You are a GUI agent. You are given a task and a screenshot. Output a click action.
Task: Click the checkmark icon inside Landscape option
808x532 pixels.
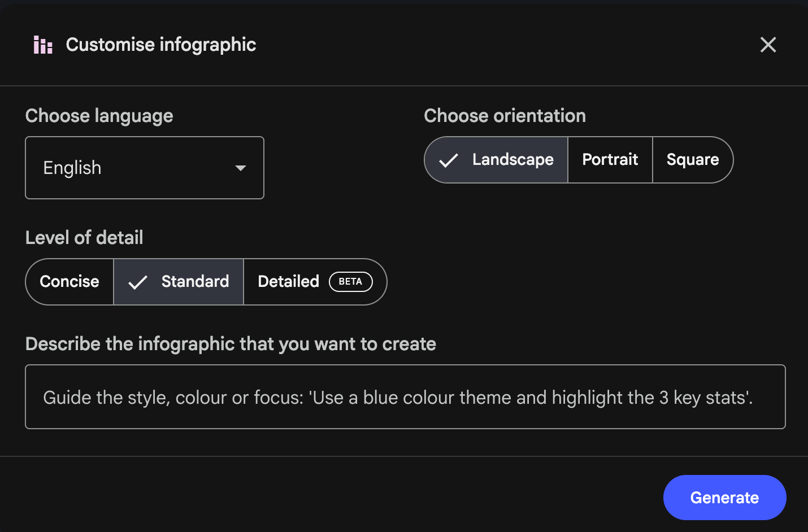pyautogui.click(x=448, y=160)
